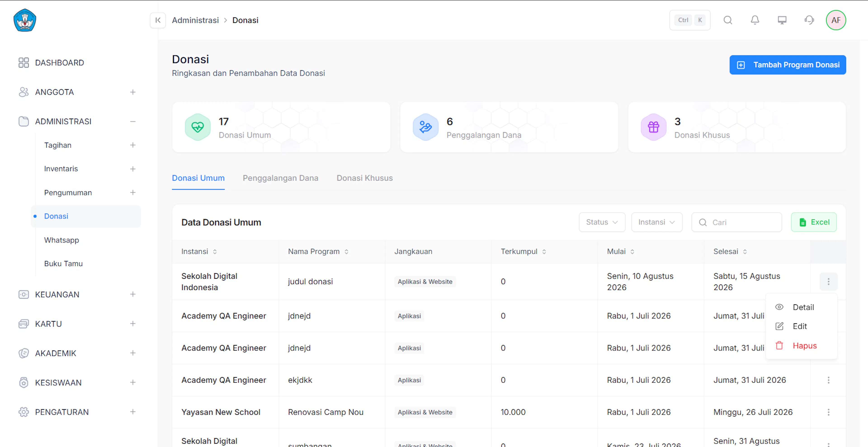868x447 pixels.
Task: Click the Minggu, 26 Juli 2026 date
Action: [753, 412]
